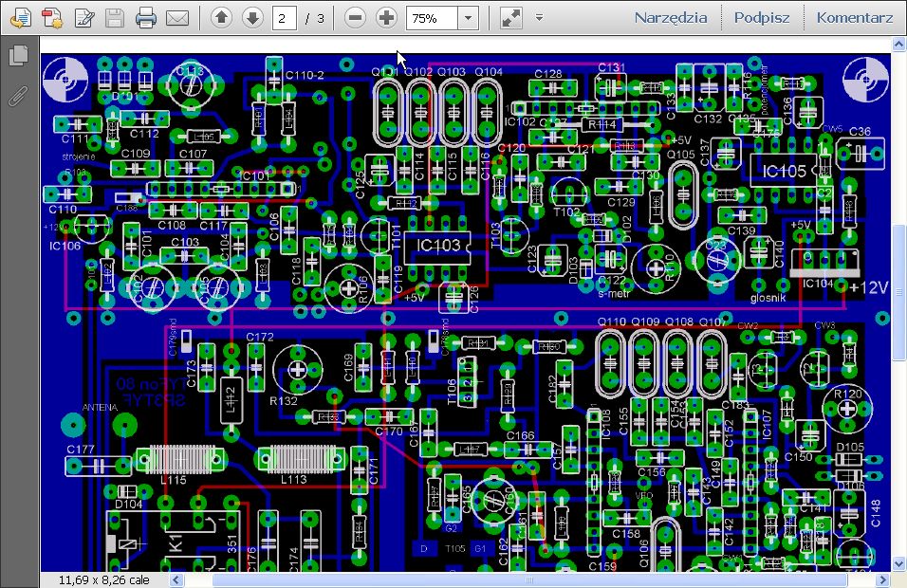Viewport: 907px width, 588px height.
Task: Print the document using printer icon
Action: point(145,18)
